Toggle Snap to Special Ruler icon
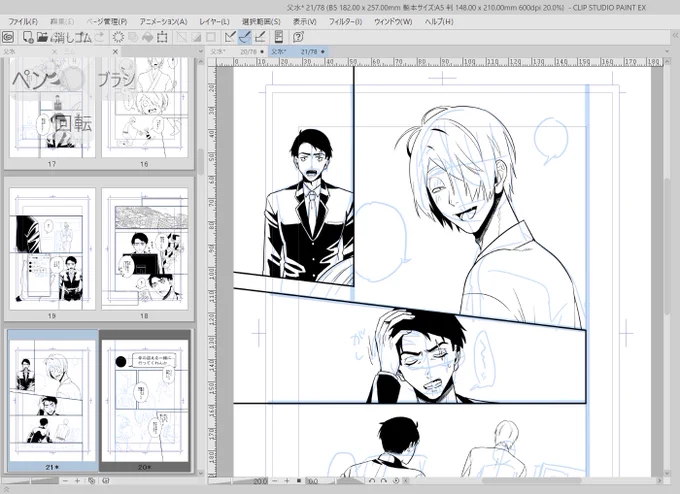Image resolution: width=680 pixels, height=494 pixels. pyautogui.click(x=245, y=37)
